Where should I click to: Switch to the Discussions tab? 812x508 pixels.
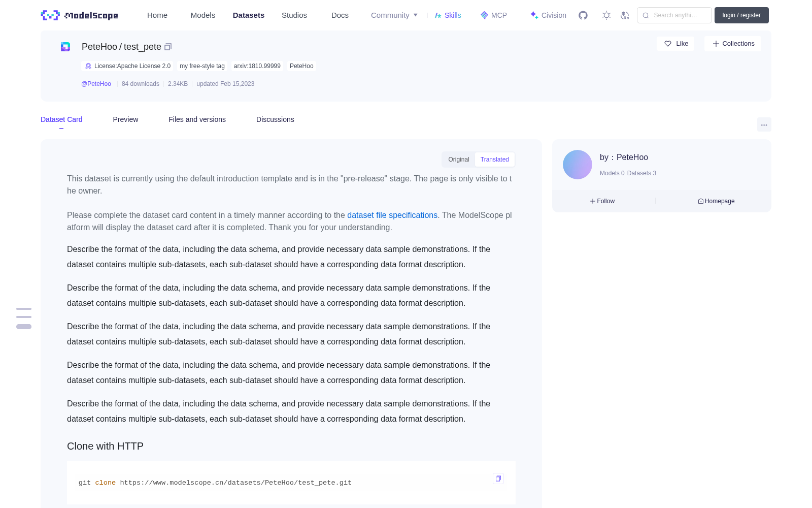point(275,119)
